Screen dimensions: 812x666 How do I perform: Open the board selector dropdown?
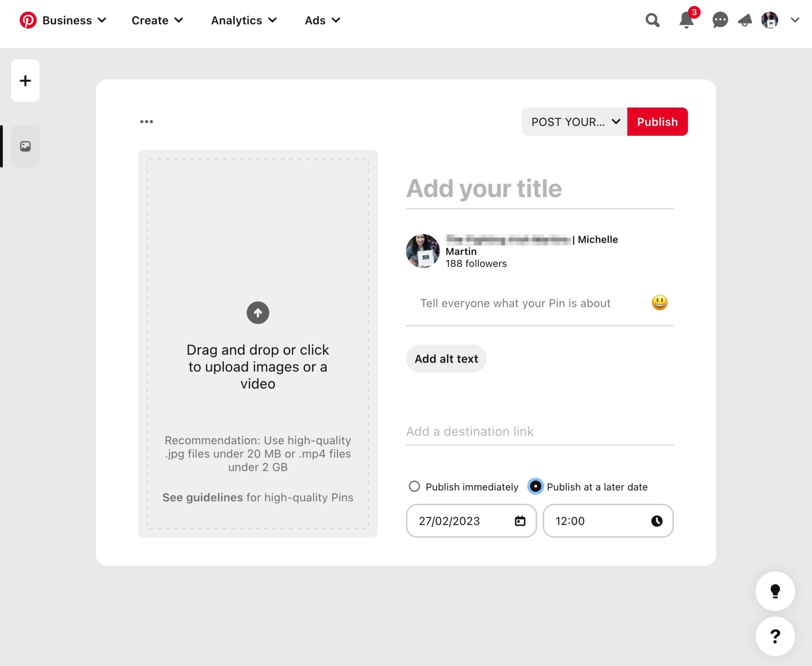(x=574, y=122)
